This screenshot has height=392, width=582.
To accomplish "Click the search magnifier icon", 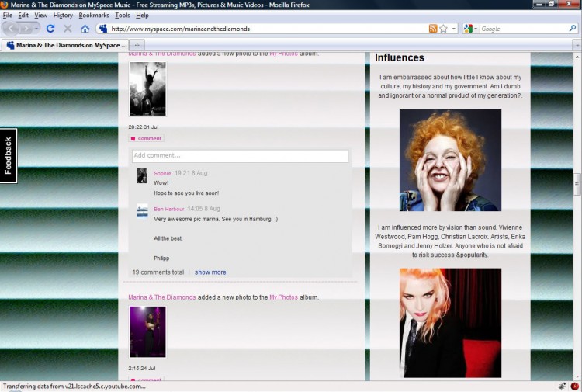I will pos(573,28).
